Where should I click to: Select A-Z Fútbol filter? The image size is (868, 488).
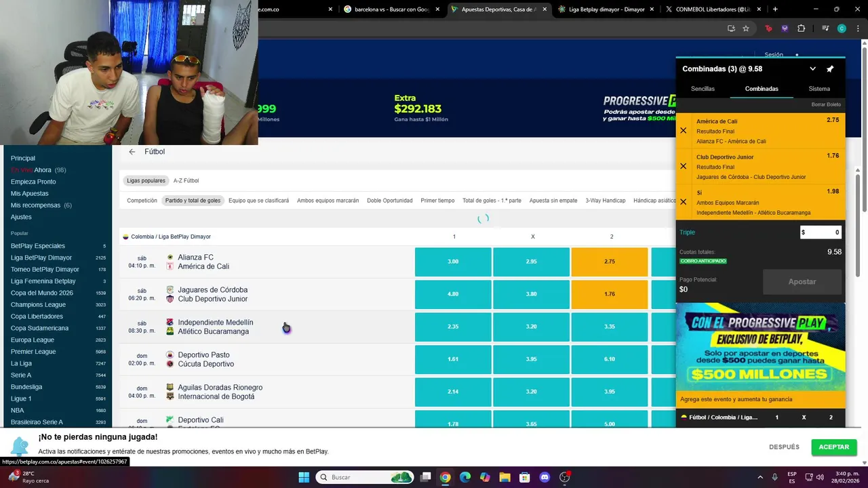click(x=186, y=181)
